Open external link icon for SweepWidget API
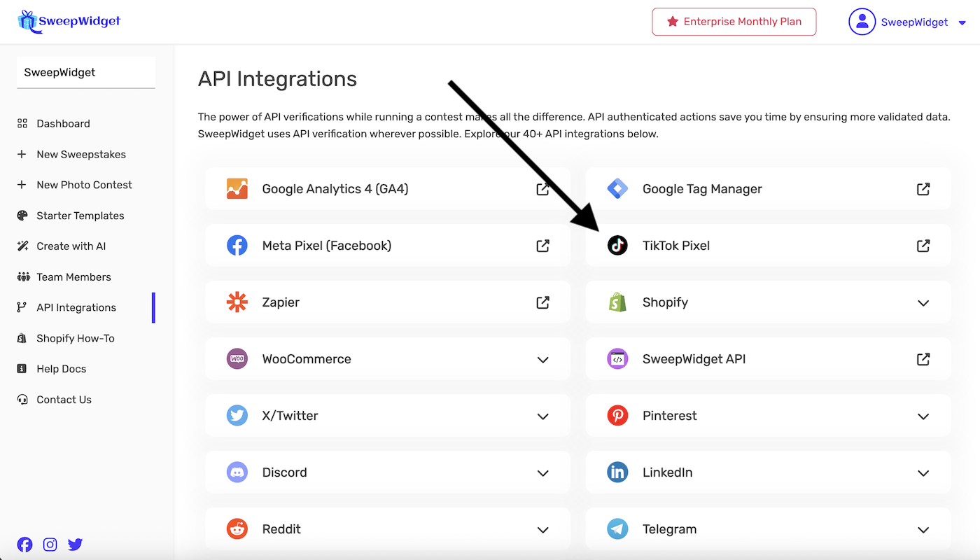This screenshot has width=980, height=560. 923,359
